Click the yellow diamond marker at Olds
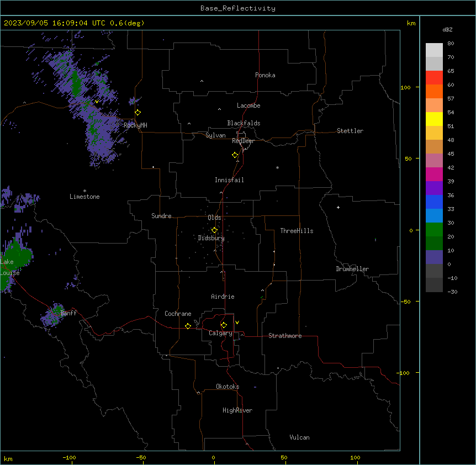The image size is (476, 465). 214,230
